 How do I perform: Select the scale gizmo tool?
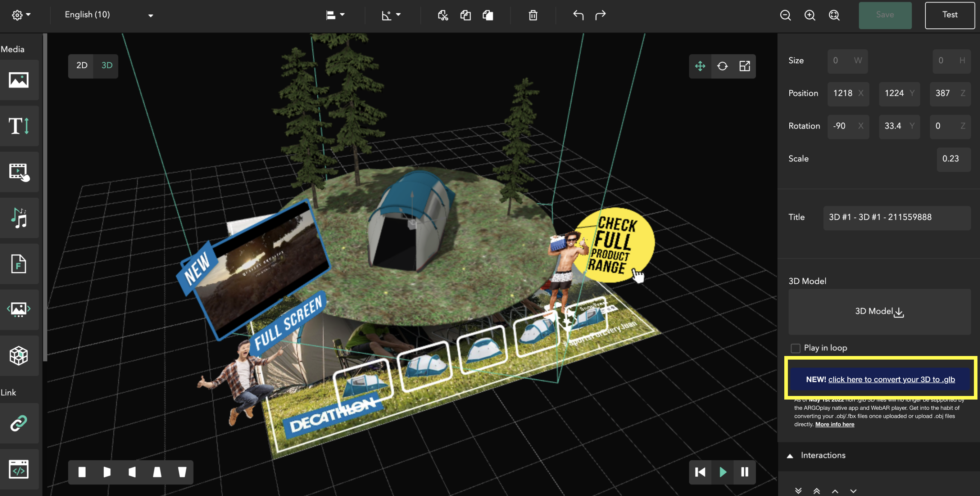click(x=744, y=66)
